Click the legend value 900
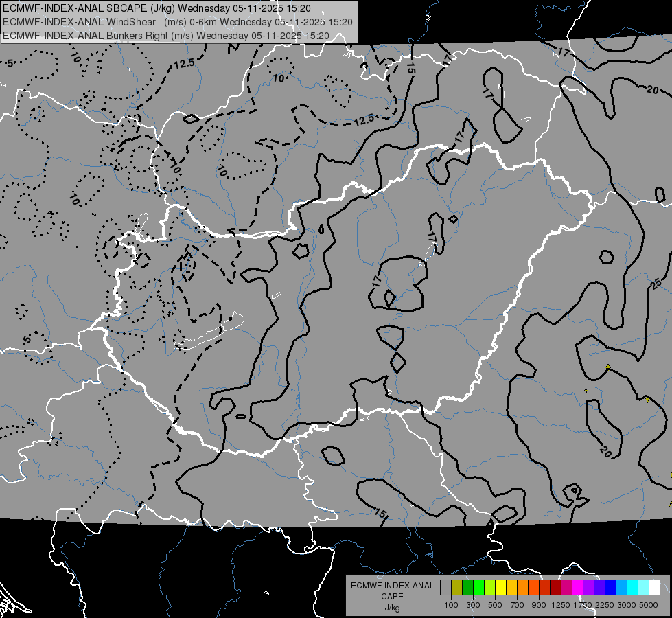Viewport: 672px width, 618px height. point(539,605)
